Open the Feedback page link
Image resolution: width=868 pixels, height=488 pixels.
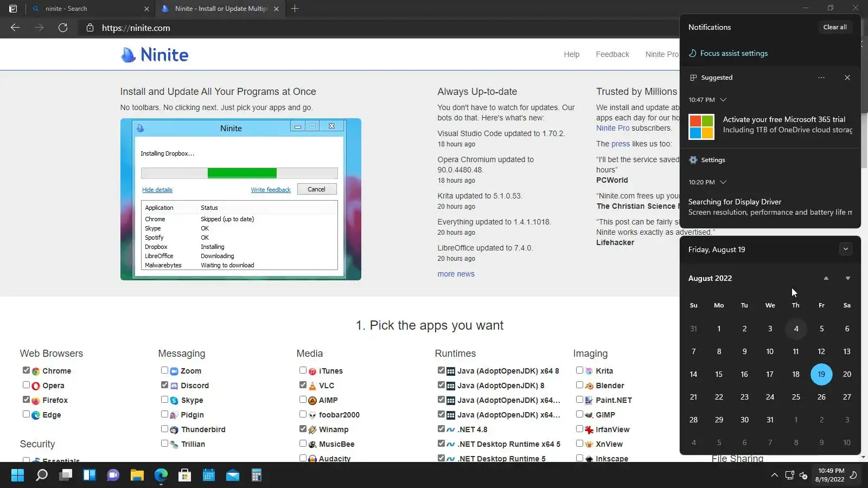612,54
